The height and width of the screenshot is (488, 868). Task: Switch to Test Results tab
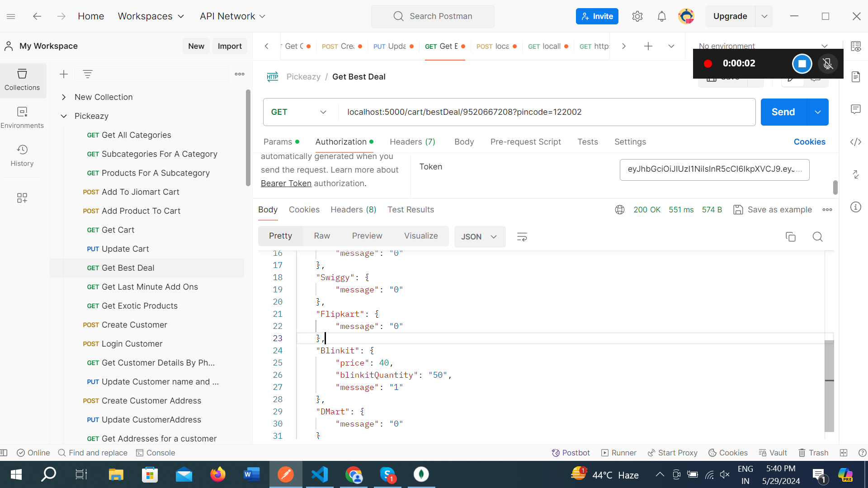(411, 209)
